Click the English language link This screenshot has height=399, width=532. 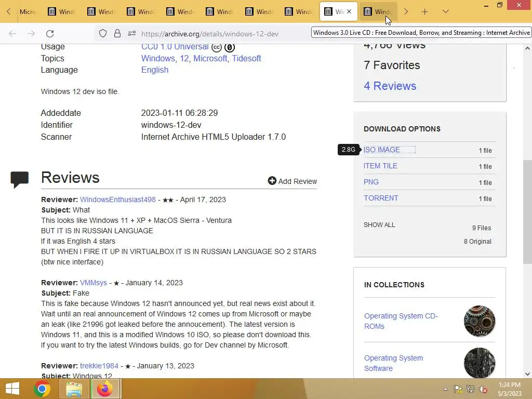pos(155,70)
